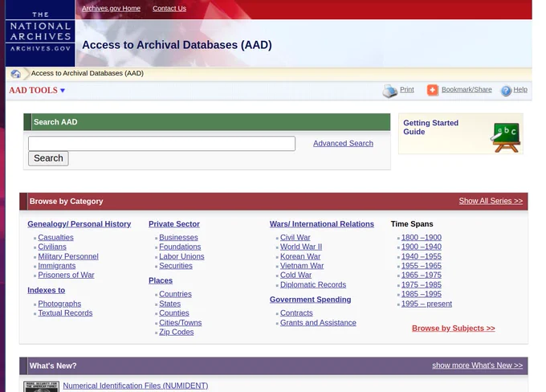Click the blue Help question-mark icon
The image size is (546, 392).
click(506, 91)
